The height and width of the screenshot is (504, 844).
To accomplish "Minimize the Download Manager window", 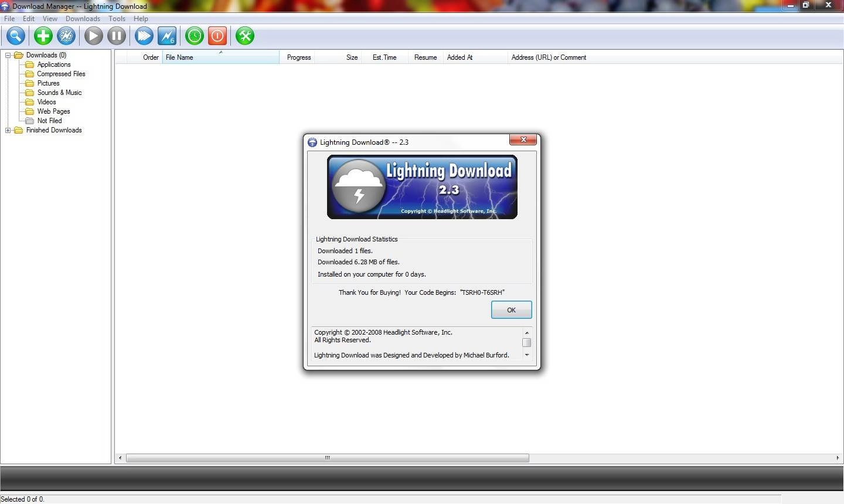I will click(790, 5).
